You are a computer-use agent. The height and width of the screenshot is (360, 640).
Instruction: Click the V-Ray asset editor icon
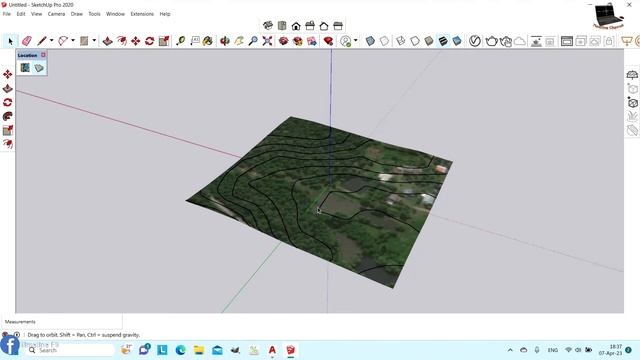point(475,41)
